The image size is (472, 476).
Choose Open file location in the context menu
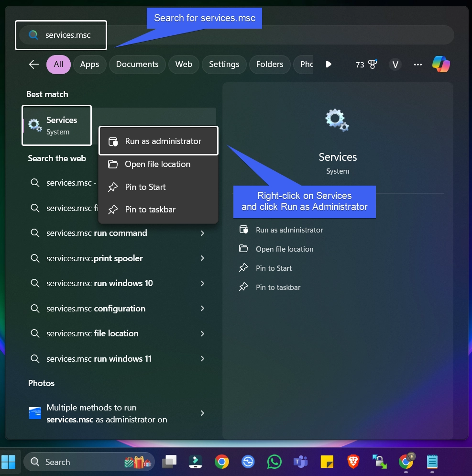158,164
